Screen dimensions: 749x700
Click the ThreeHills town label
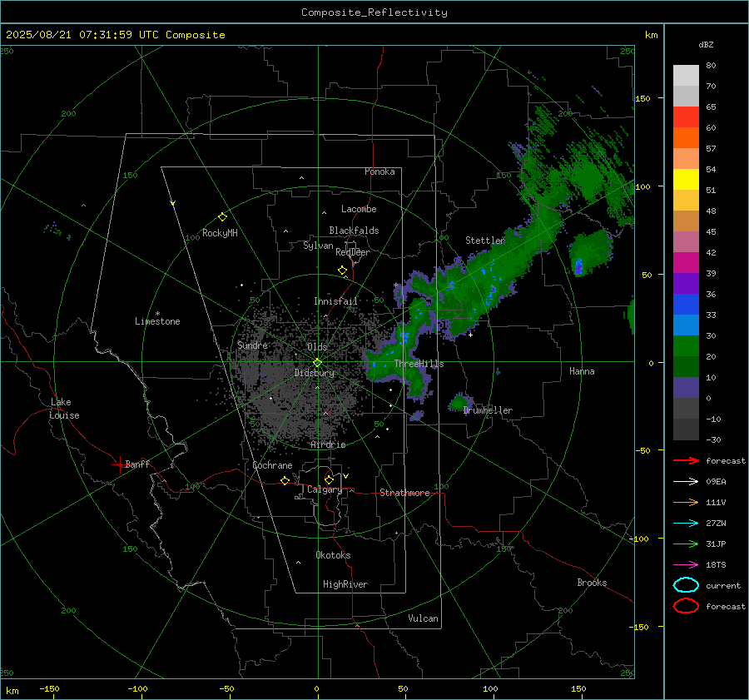(419, 364)
